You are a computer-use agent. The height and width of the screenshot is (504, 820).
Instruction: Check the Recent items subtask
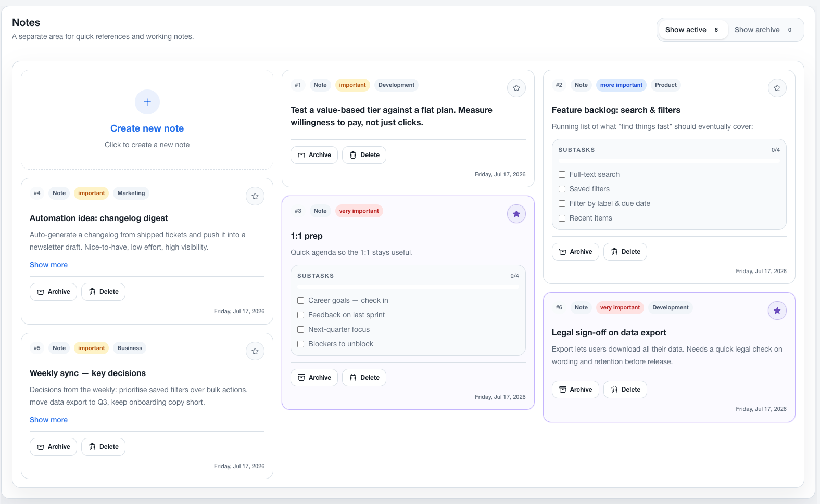click(562, 218)
